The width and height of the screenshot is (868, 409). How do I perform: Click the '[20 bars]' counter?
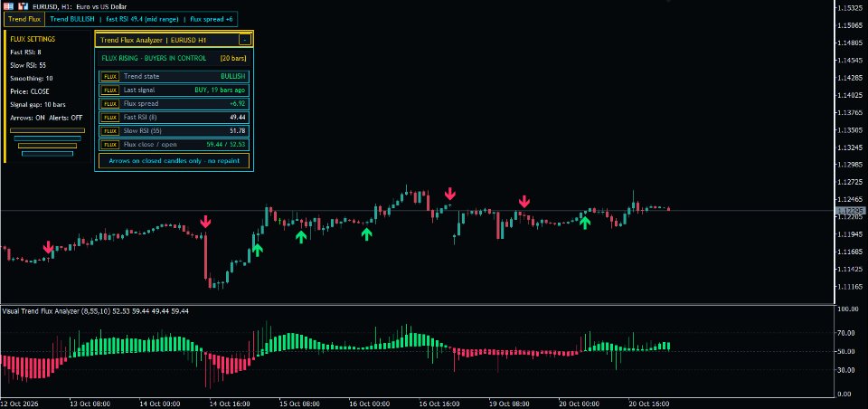(x=233, y=58)
